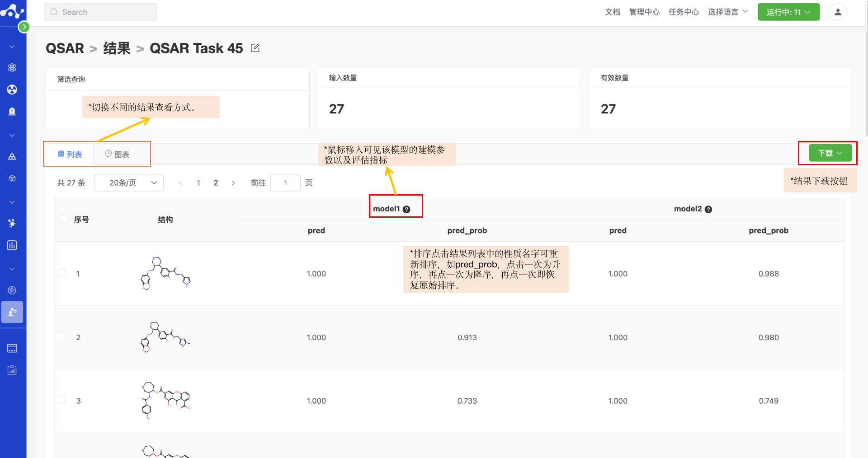
Task: Switch to the 图表 chart tab
Action: coord(117,154)
